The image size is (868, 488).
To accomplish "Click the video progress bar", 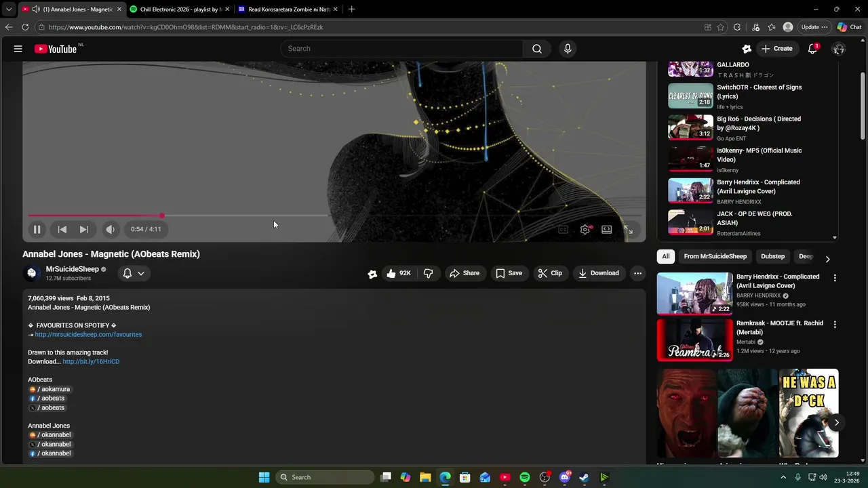I will (x=334, y=216).
